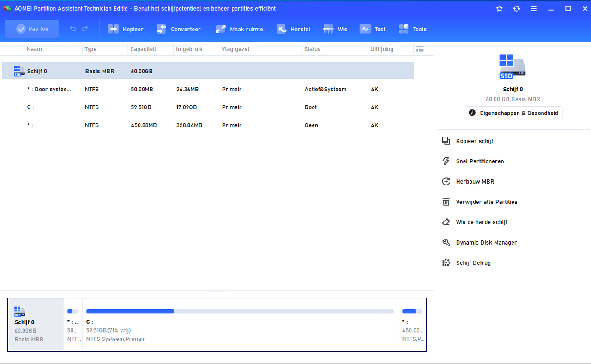Sort by the Naam column header
The height and width of the screenshot is (364, 591).
point(34,49)
